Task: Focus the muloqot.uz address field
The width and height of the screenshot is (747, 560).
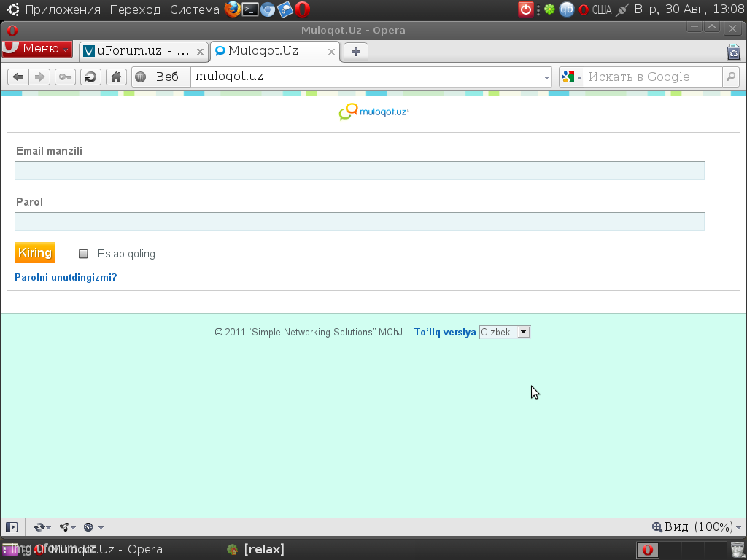Action: coord(366,77)
